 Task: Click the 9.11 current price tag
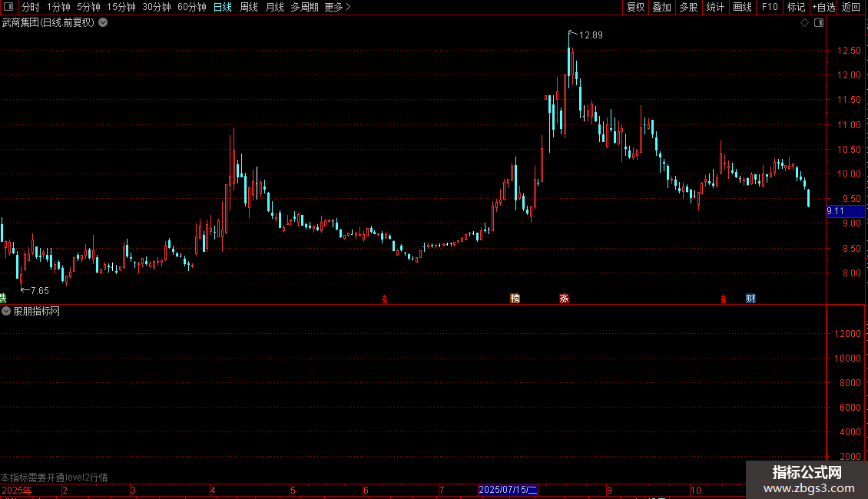(845, 211)
